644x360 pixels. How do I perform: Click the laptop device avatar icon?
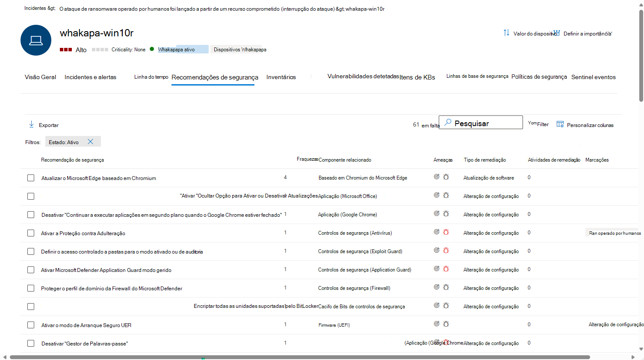pos(36,40)
